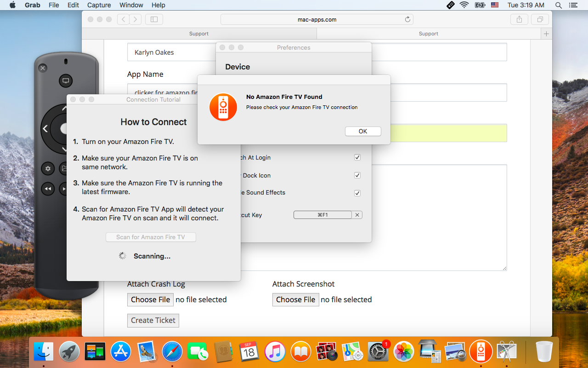Open Mail from the Dock
The image size is (588, 368).
pyautogui.click(x=147, y=352)
